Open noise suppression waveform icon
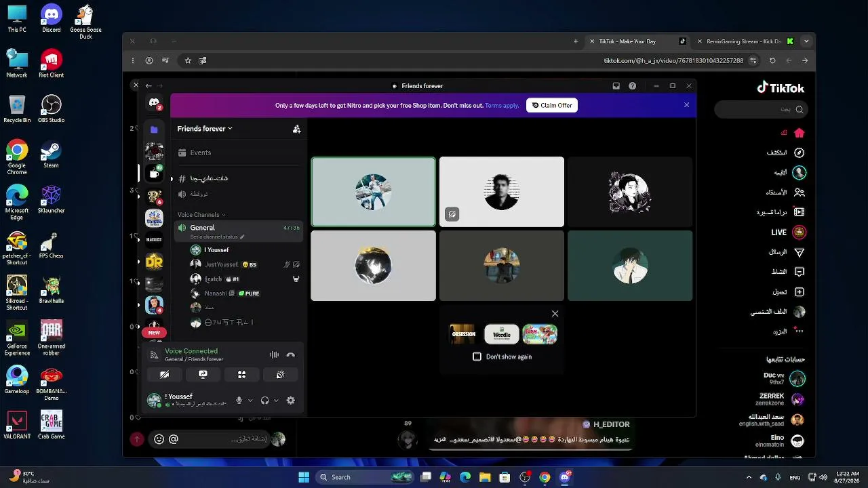This screenshot has width=868, height=488. (274, 354)
